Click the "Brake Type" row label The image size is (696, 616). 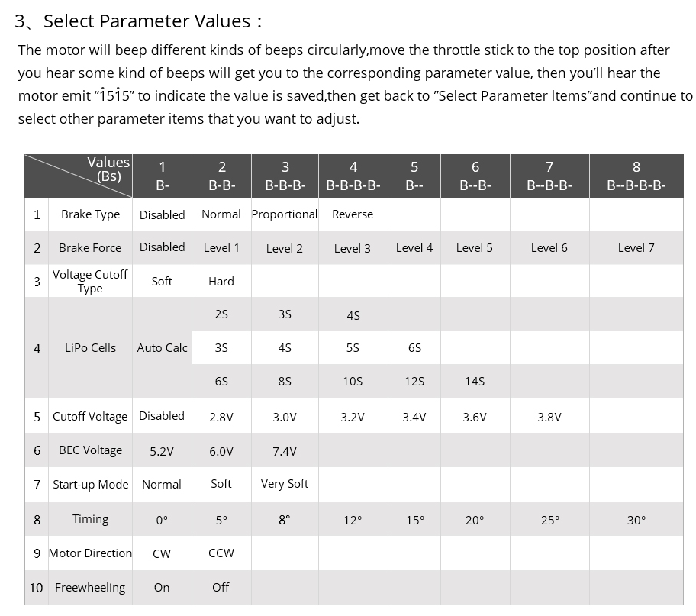coord(90,214)
